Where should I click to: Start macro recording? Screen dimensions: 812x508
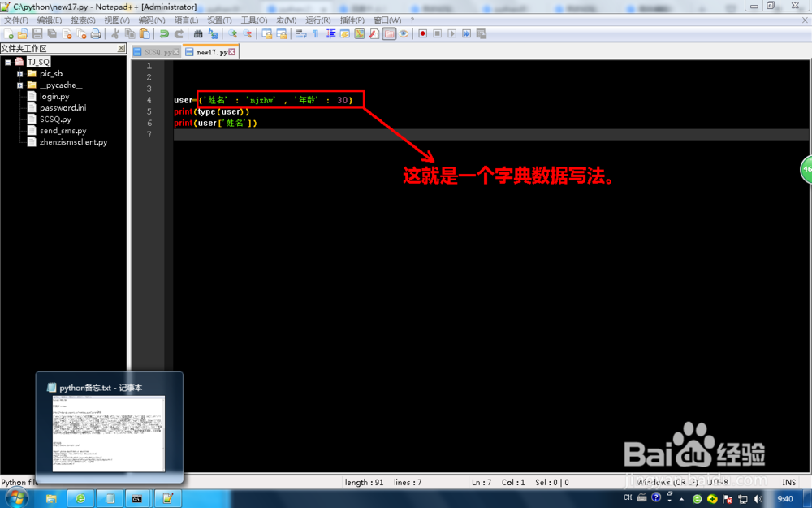[x=422, y=34]
